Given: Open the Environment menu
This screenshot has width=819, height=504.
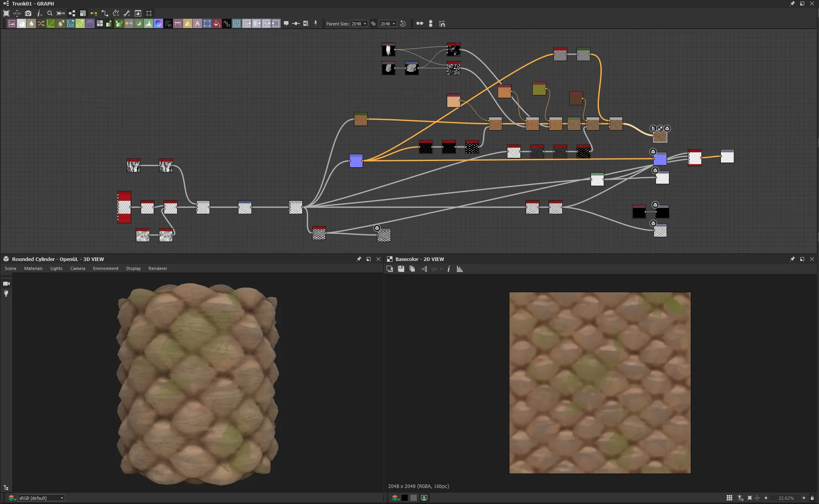Looking at the screenshot, I should [106, 268].
